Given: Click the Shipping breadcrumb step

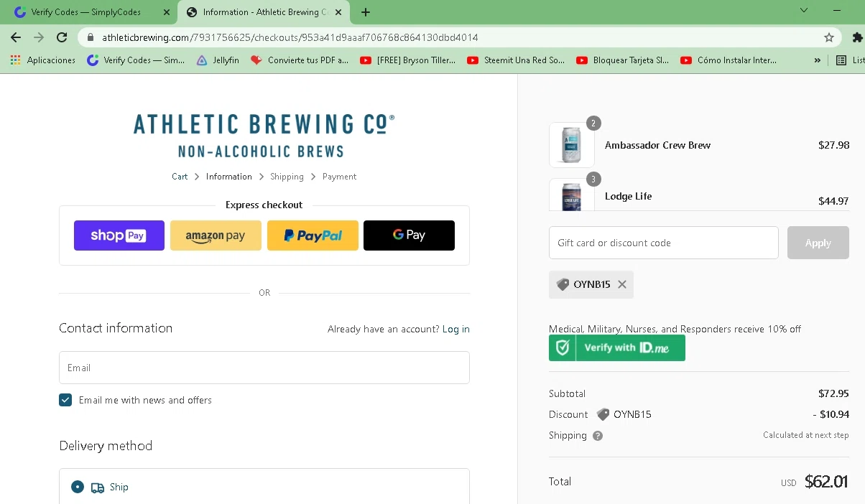Looking at the screenshot, I should point(287,177).
